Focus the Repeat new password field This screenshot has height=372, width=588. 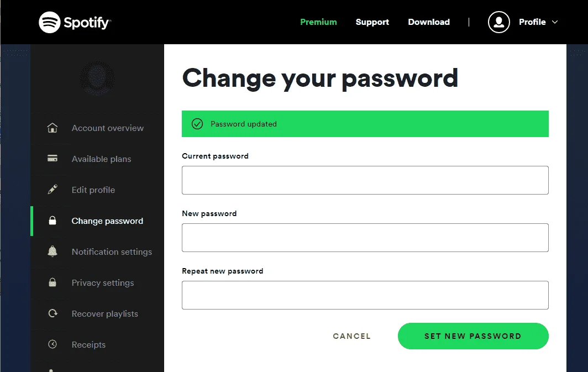click(365, 295)
